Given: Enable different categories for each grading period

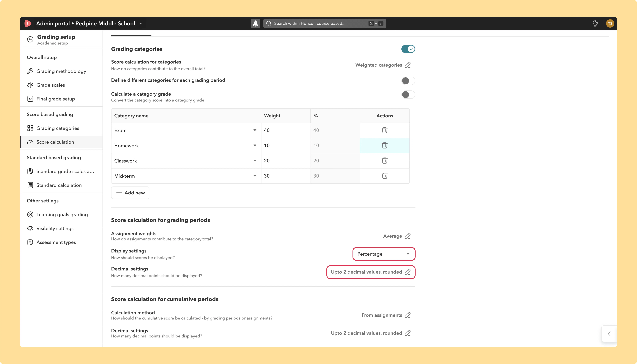Looking at the screenshot, I should 408,81.
